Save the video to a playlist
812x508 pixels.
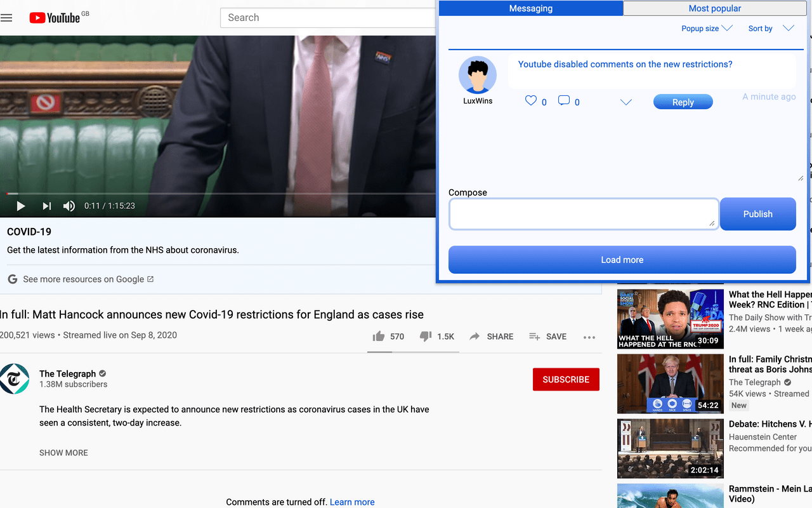tap(547, 337)
